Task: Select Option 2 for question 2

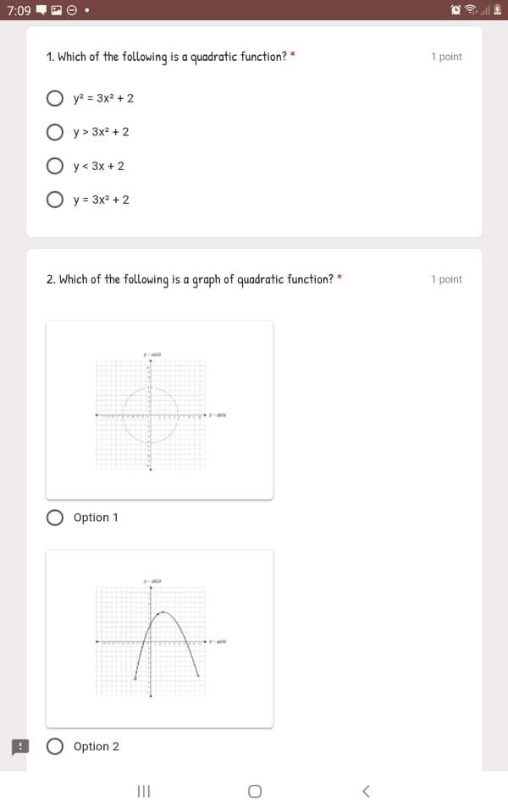Action: [53, 746]
